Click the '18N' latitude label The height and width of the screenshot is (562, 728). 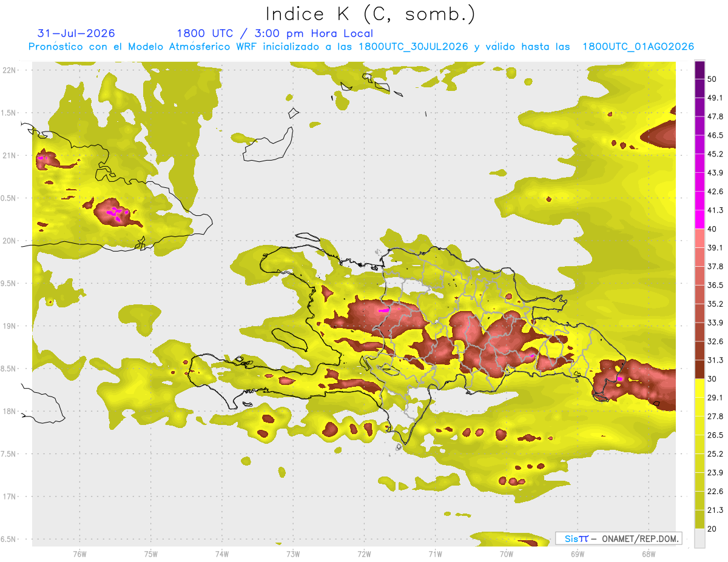pos(10,412)
